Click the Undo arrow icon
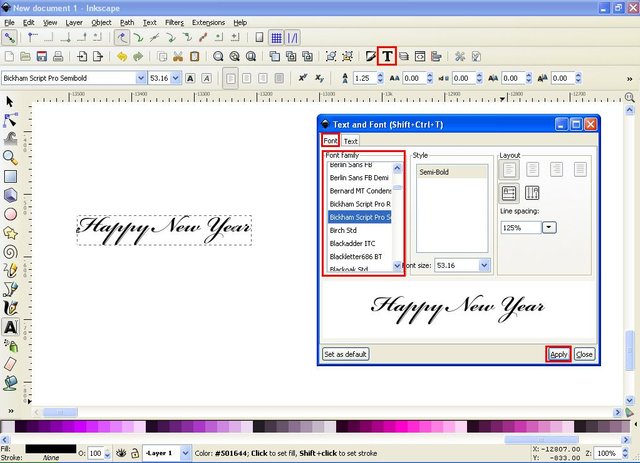Screen dimensions: 640x463 121,56
